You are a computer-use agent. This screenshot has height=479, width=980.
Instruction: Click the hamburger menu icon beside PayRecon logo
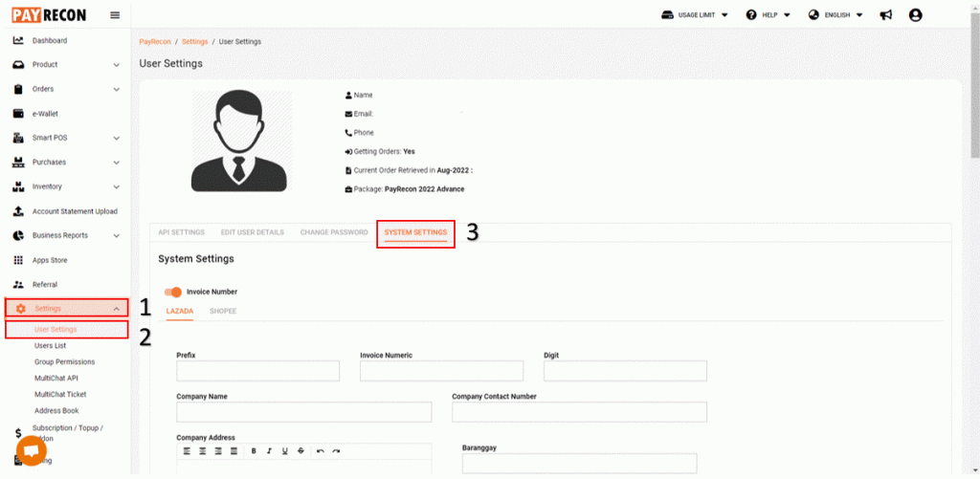click(x=115, y=15)
